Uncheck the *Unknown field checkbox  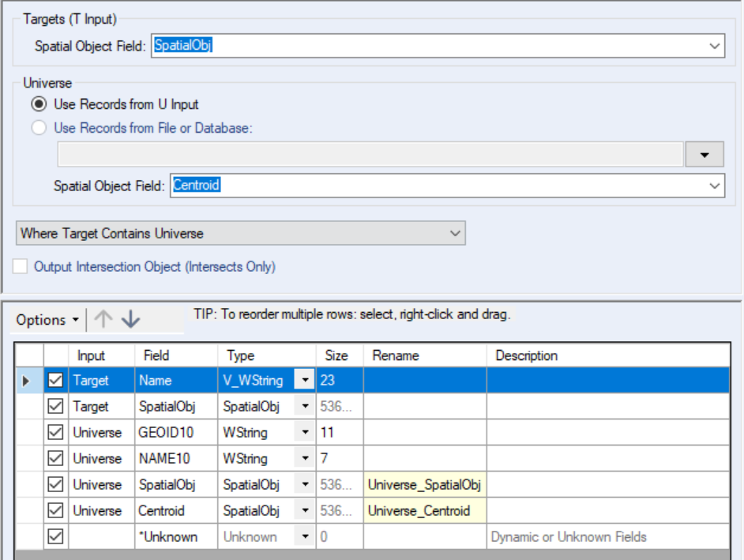(x=55, y=537)
